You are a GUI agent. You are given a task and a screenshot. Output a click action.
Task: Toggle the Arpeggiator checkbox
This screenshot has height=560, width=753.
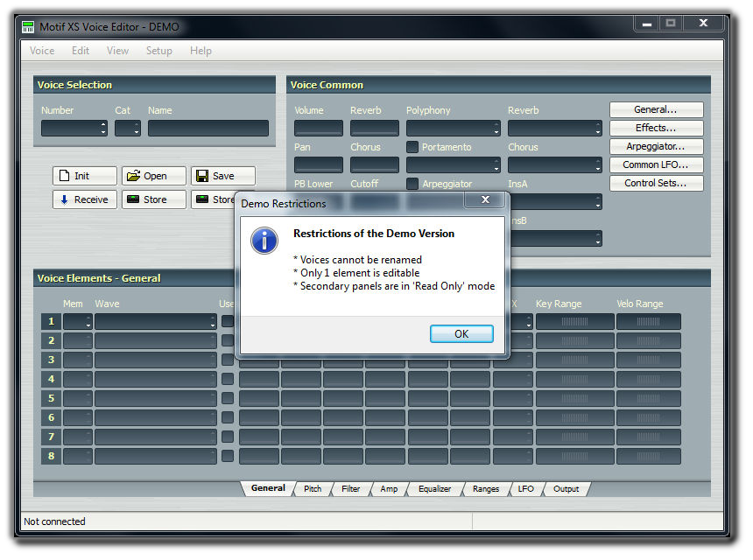pos(412,184)
